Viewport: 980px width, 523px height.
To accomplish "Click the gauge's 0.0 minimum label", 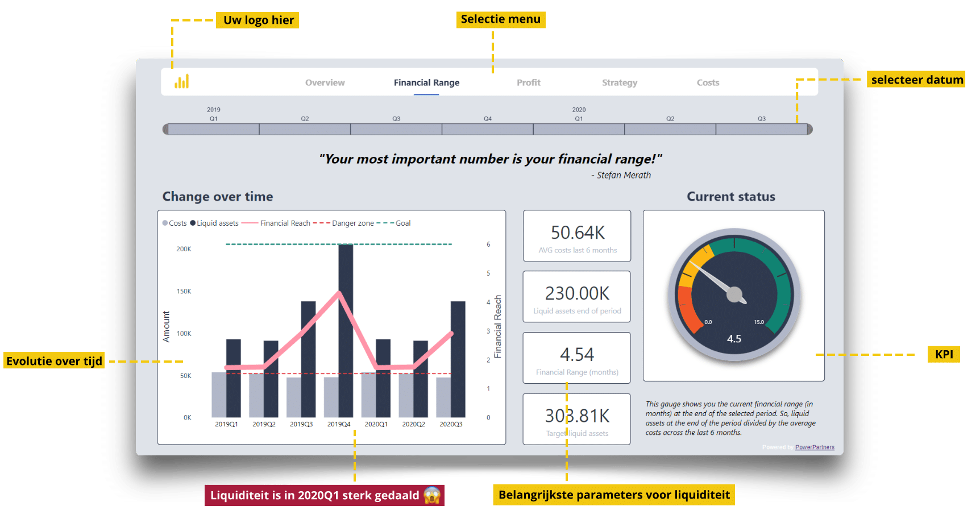I will pos(708,322).
